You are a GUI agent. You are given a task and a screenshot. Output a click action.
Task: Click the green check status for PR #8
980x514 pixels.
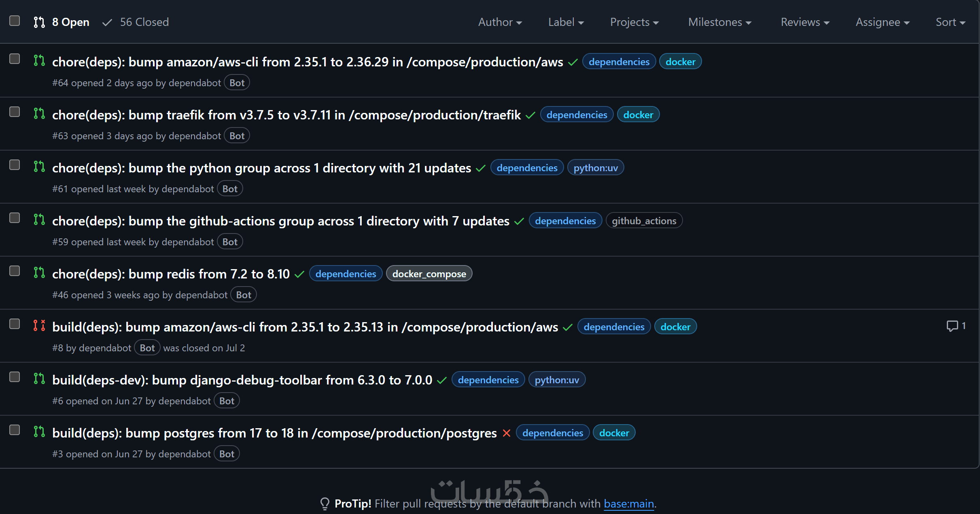tap(568, 327)
